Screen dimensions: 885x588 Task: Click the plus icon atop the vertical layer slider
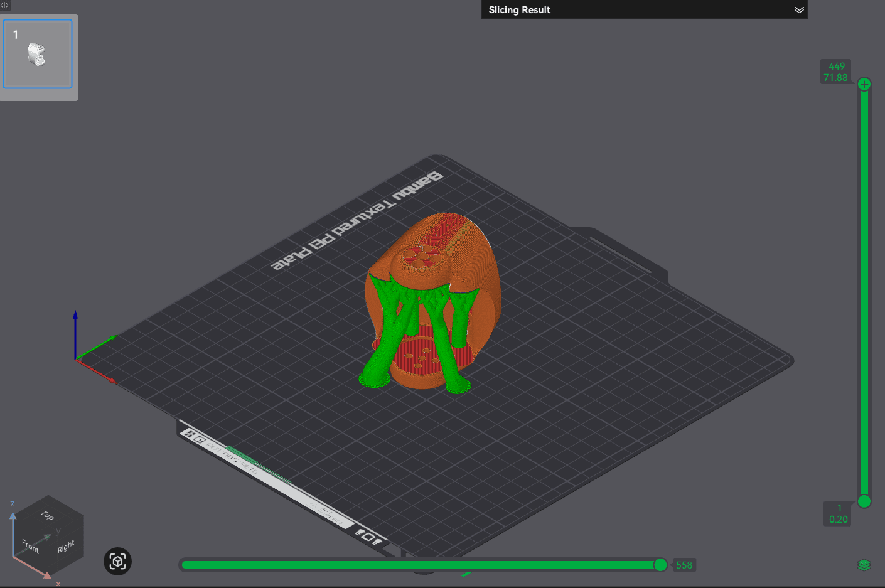(x=864, y=83)
